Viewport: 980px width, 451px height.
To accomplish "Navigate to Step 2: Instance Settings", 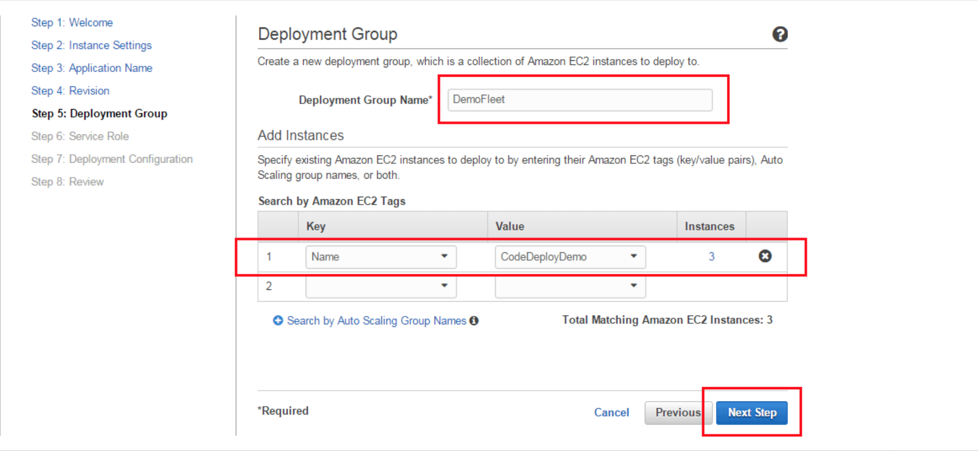I will pos(91,45).
